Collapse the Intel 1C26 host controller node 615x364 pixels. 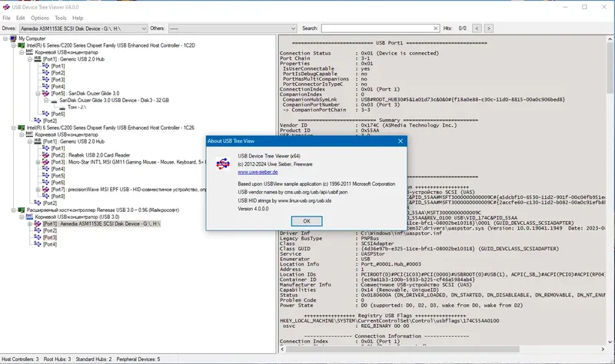[13, 127]
